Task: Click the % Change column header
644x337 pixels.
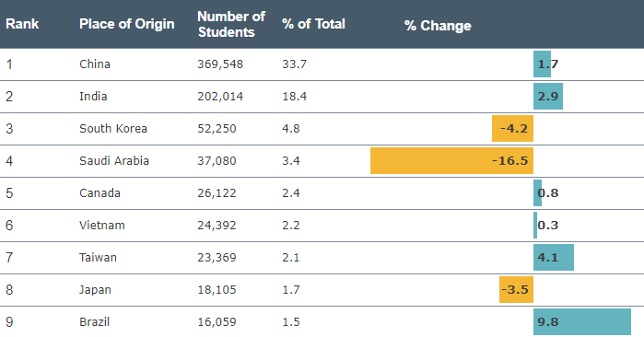Action: pos(438,26)
